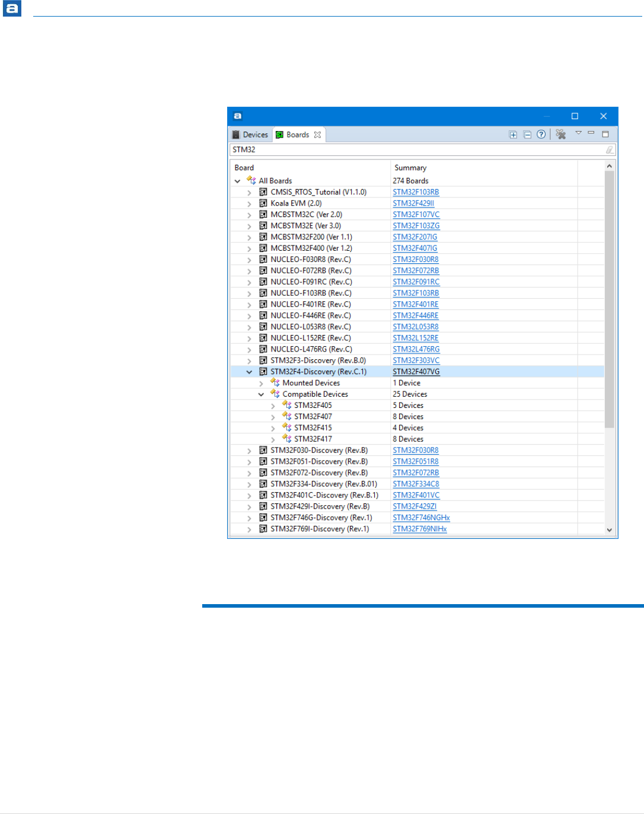Click board icon of CMSIS_RTOS_Tutorial row
This screenshot has height=814, width=644.
[x=263, y=191]
